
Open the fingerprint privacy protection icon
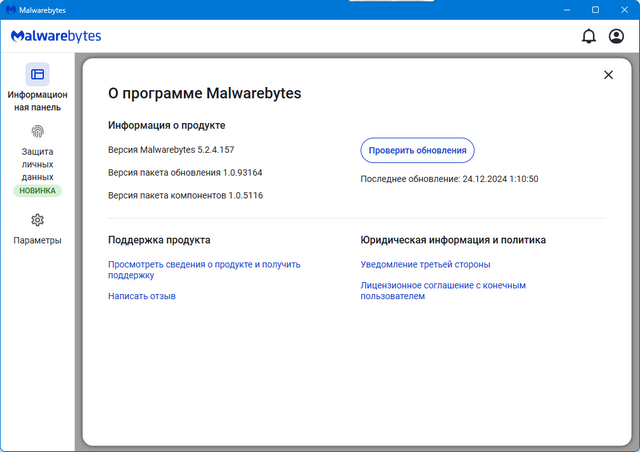(37, 131)
